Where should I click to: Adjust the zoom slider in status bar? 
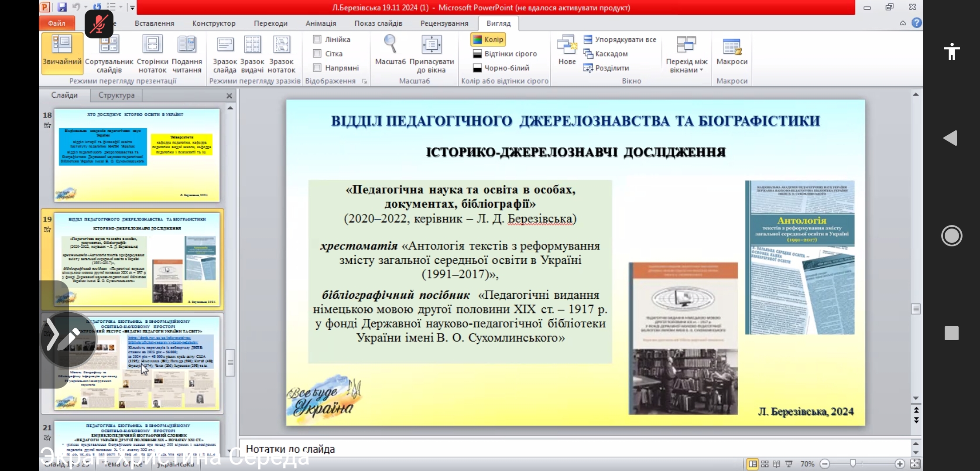853,464
